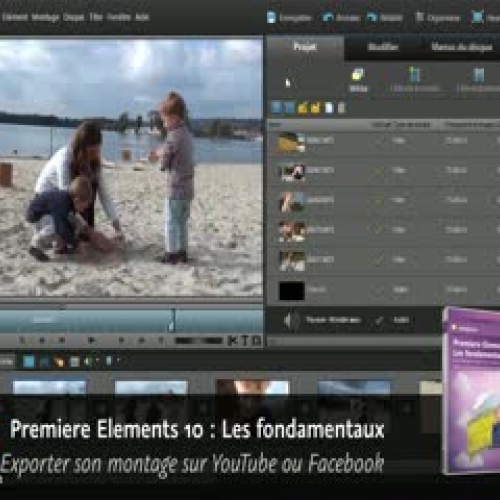Click the Play button under the monitor

coord(91,340)
